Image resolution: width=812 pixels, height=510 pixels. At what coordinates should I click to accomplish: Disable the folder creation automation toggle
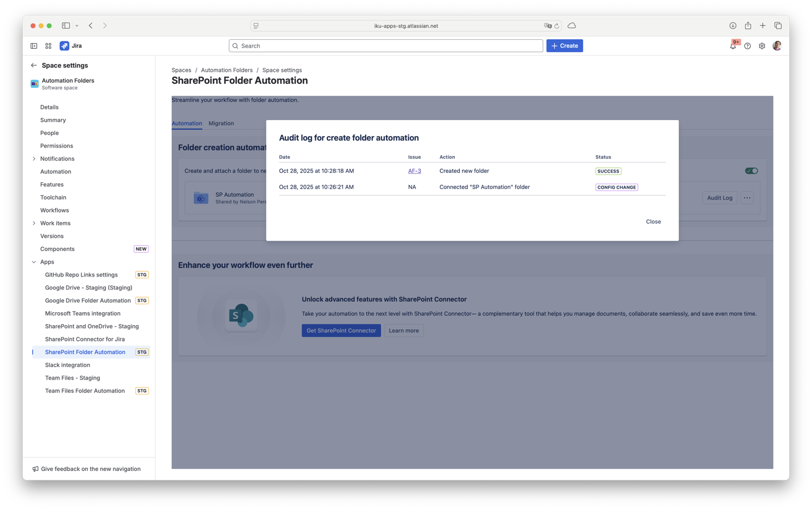pyautogui.click(x=751, y=171)
